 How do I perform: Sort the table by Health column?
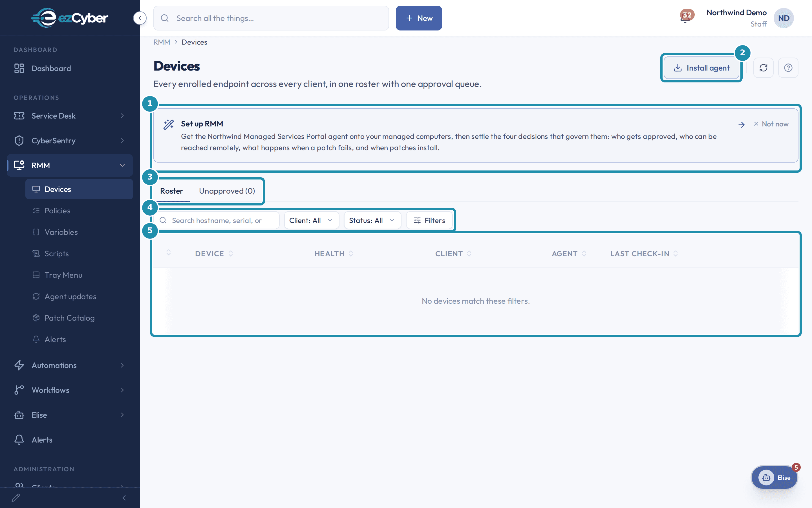pyautogui.click(x=334, y=254)
